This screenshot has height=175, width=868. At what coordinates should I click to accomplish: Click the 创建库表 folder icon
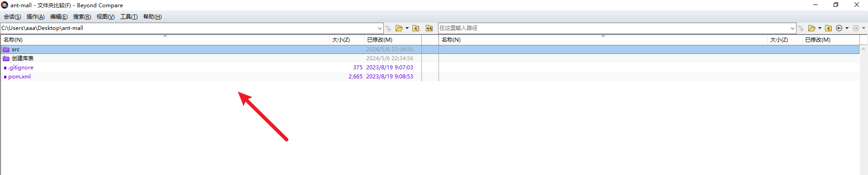pos(6,58)
